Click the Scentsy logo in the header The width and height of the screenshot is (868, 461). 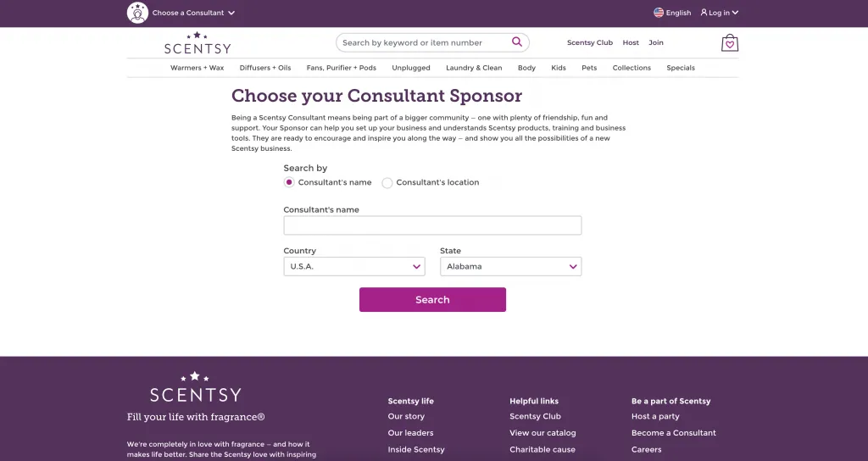click(198, 43)
